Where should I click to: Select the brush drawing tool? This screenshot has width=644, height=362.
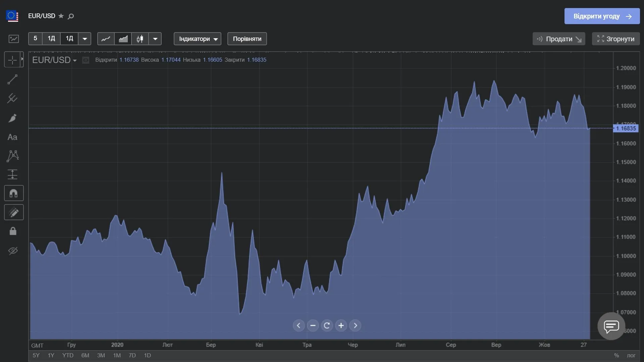[x=12, y=118]
